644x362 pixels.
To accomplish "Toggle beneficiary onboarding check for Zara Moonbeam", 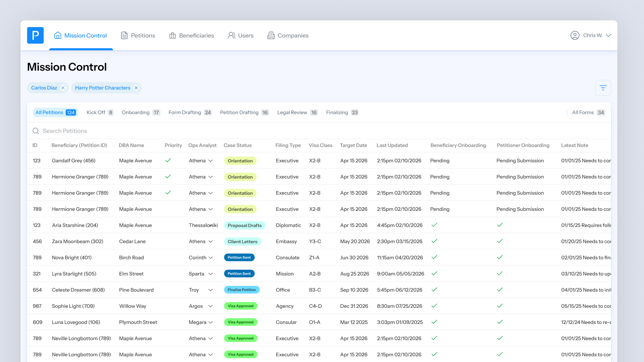I will click(434, 241).
